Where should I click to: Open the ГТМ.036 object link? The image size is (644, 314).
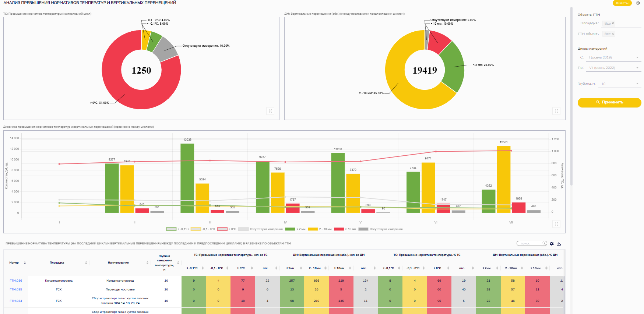coord(16,281)
